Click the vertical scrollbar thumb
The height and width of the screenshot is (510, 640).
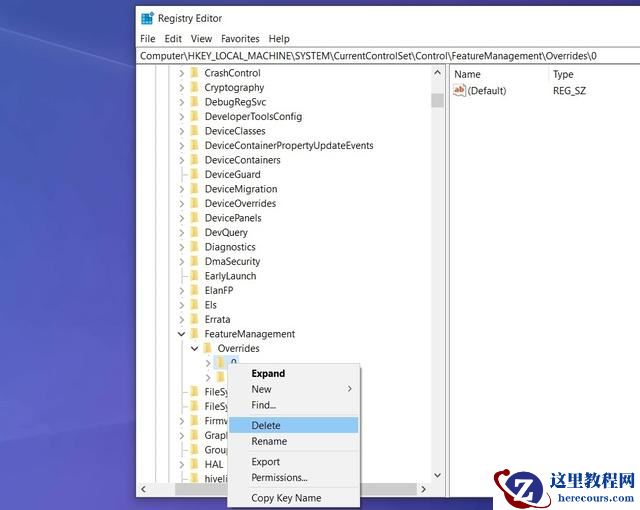tap(438, 100)
